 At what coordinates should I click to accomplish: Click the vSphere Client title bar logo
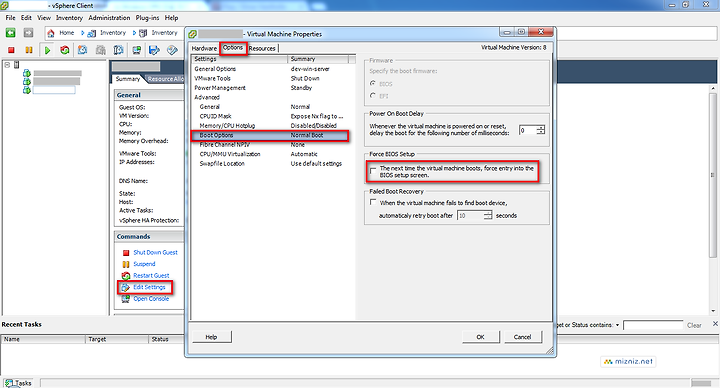tap(4, 6)
